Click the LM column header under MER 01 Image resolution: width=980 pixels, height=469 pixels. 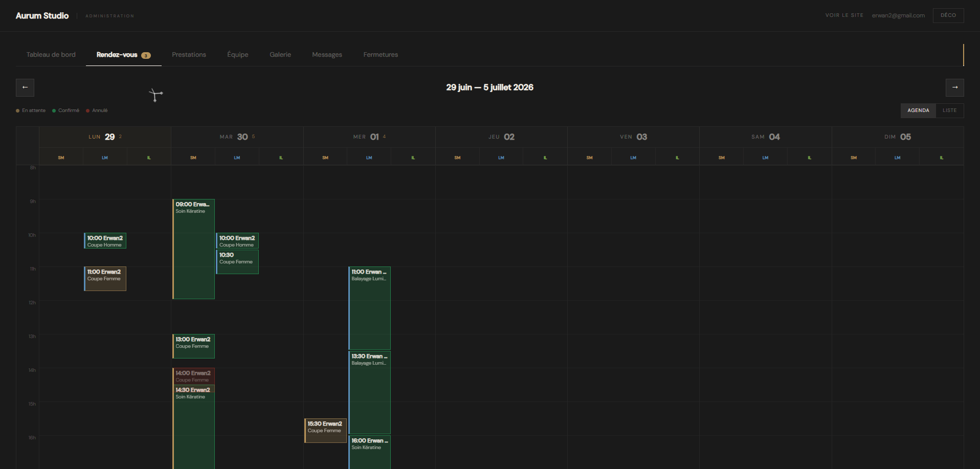[x=369, y=158]
